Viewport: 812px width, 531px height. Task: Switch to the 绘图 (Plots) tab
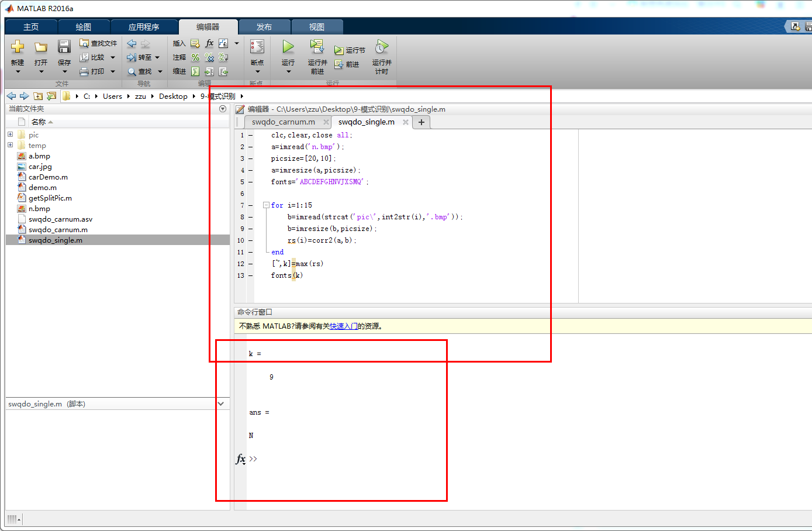(x=84, y=27)
